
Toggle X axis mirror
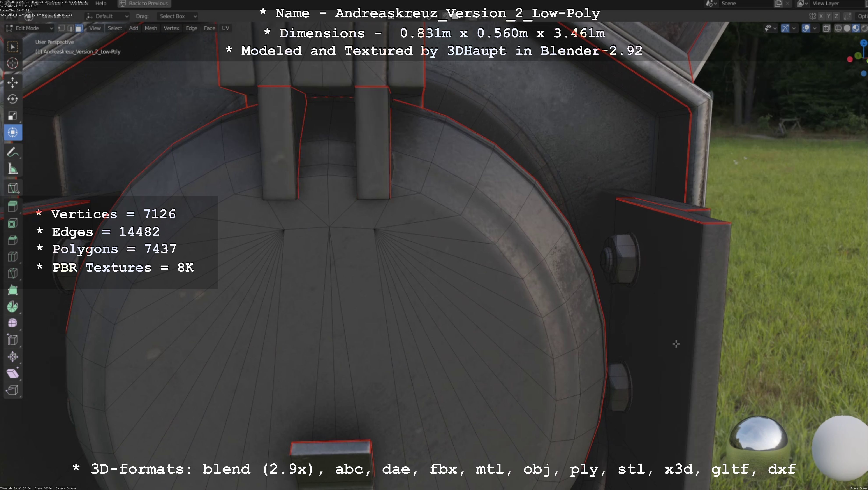pos(821,16)
